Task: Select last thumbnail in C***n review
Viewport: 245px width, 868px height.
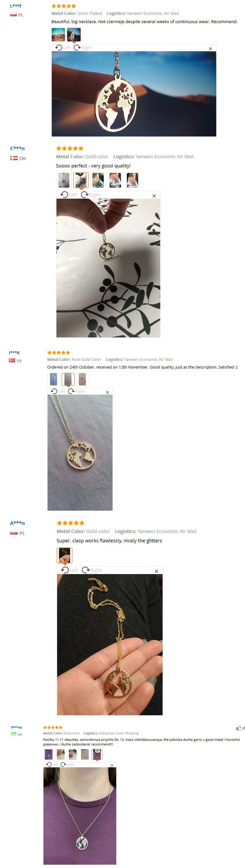Action: coord(132,180)
